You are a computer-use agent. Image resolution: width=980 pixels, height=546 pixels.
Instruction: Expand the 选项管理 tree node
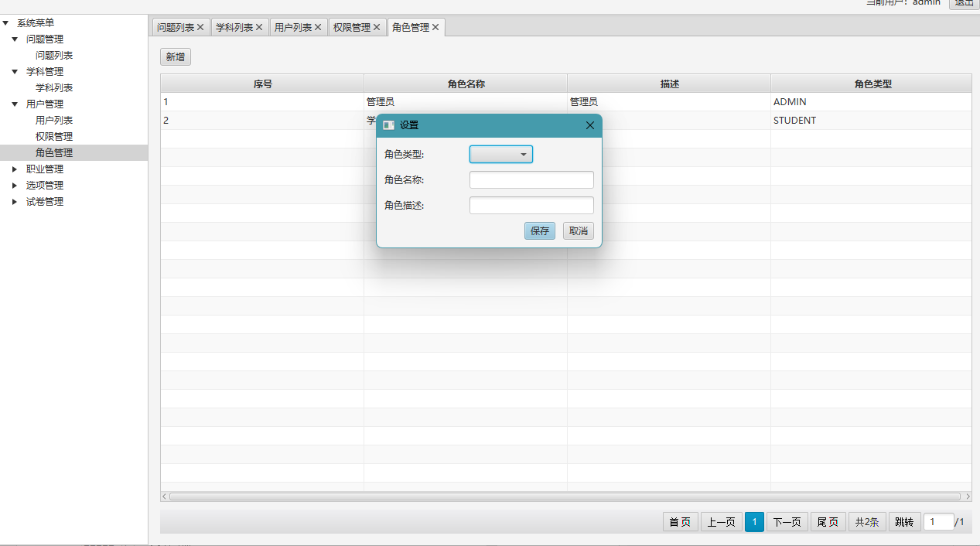click(x=15, y=186)
